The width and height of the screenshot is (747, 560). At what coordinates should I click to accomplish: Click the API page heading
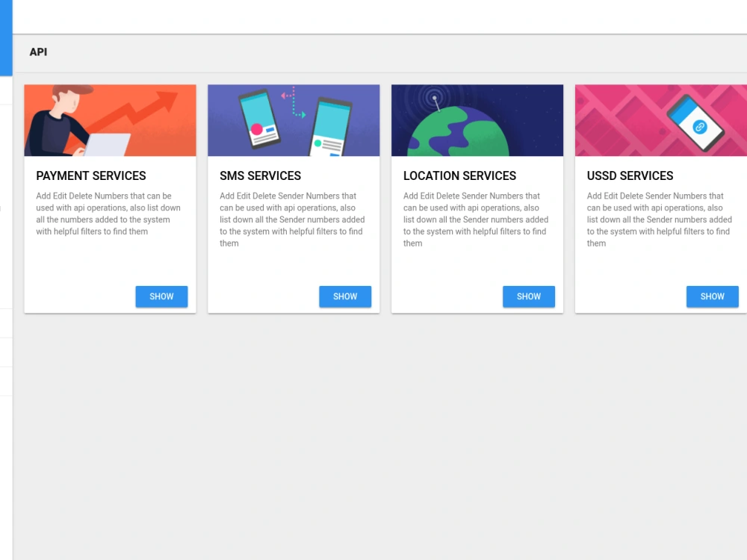[x=38, y=52]
